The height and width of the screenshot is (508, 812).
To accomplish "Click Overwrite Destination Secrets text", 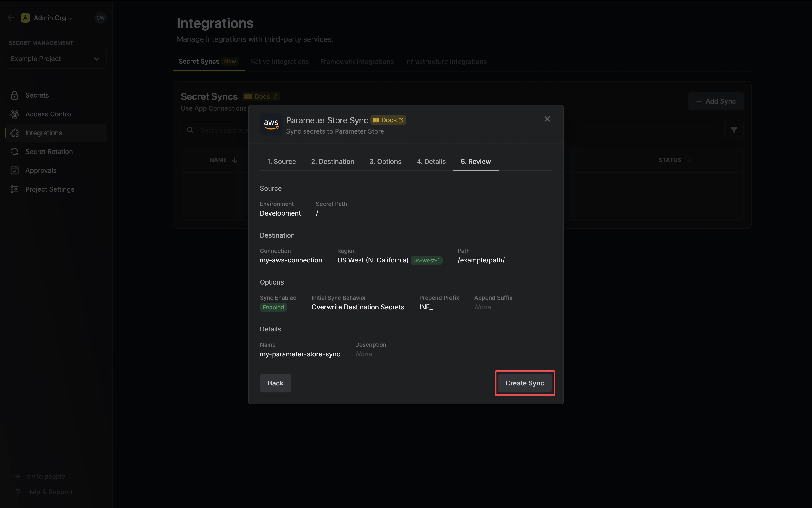I will pos(358,307).
